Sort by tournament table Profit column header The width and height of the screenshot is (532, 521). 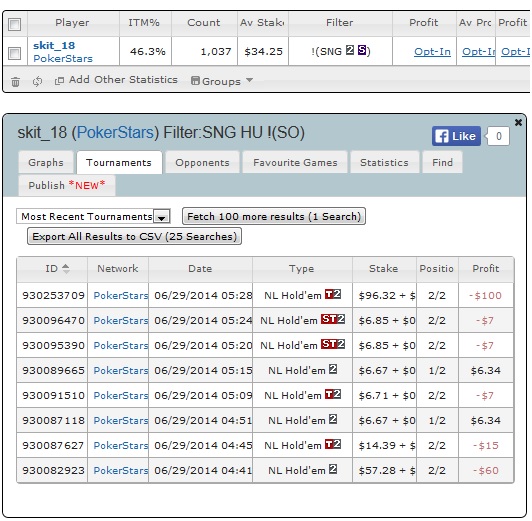pos(486,269)
